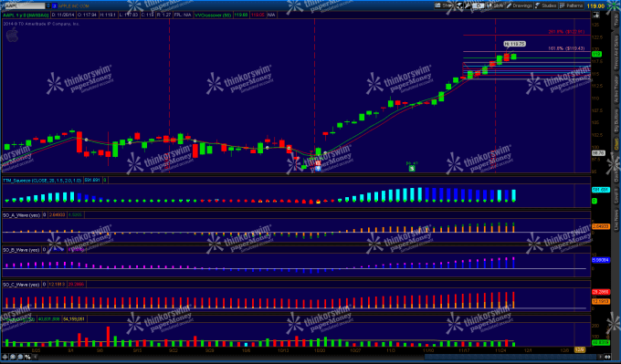Click the percent icon at bottom left
Image resolution: width=621 pixels, height=364 pixels.
(x=27, y=357)
